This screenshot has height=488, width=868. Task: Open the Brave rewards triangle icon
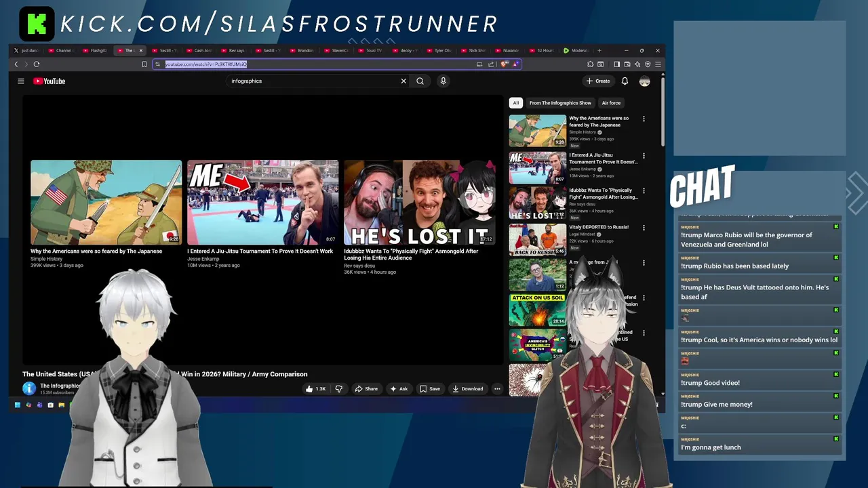[x=515, y=64]
